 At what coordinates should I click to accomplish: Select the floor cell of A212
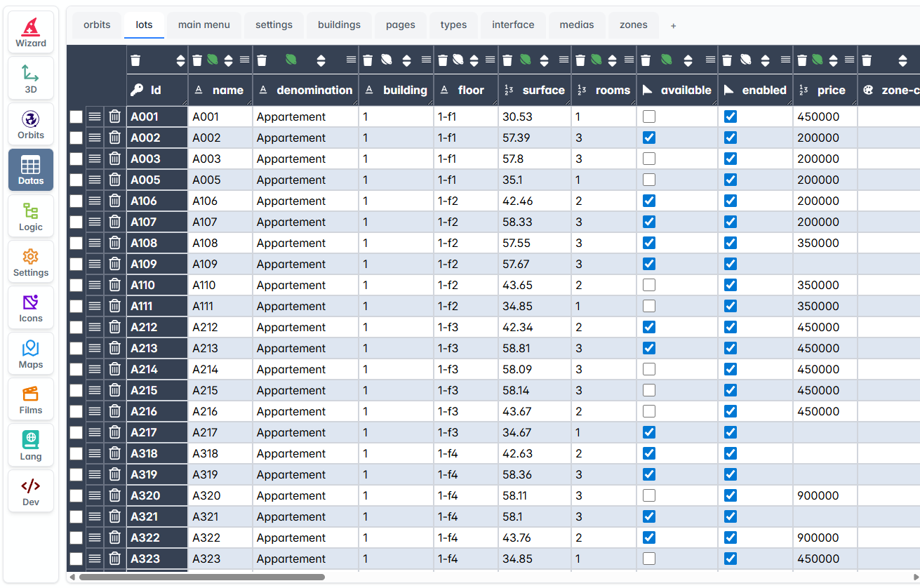tap(466, 327)
